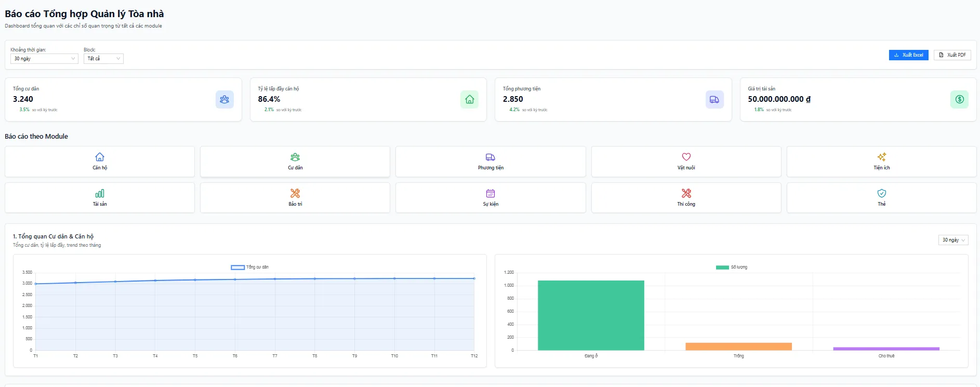Click the truck icon in Tổng phương tiện card

click(714, 99)
